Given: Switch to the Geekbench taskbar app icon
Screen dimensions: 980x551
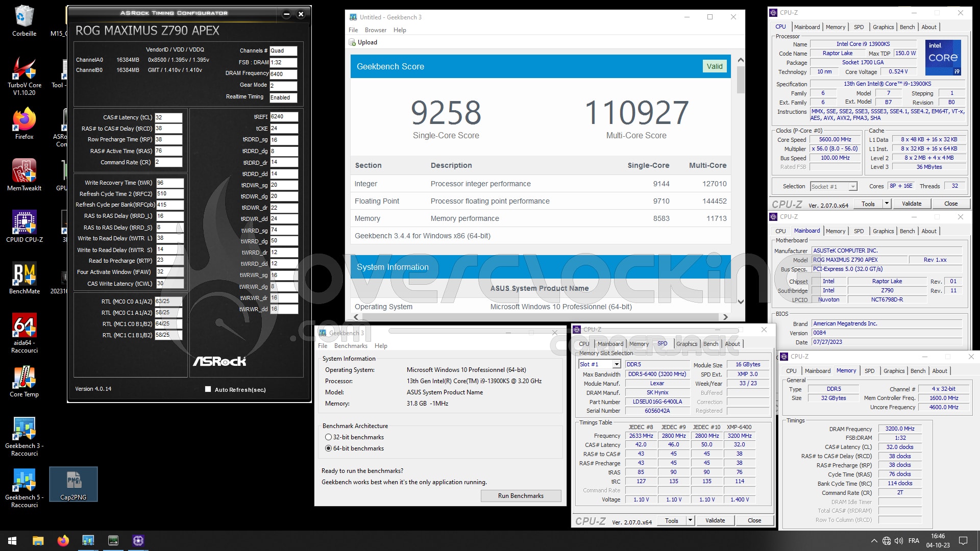Looking at the screenshot, I should click(88, 541).
